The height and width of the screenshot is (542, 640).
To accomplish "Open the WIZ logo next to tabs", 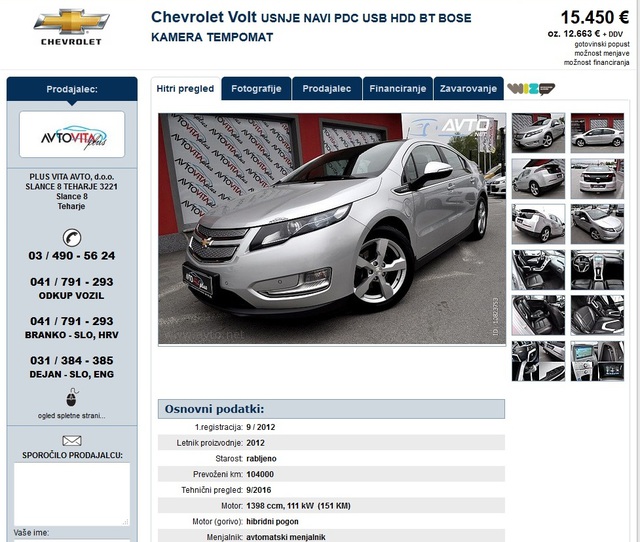I will [x=531, y=89].
